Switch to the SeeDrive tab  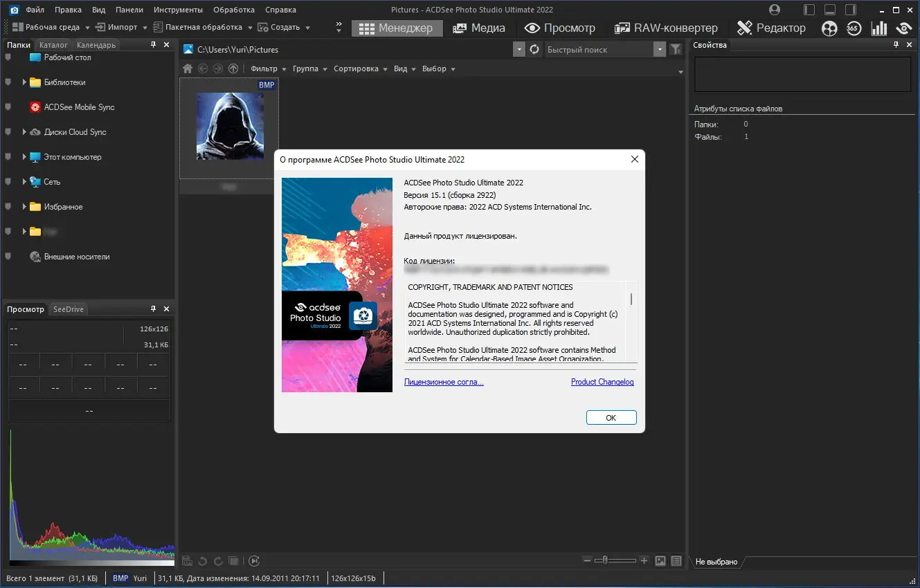[x=68, y=309]
